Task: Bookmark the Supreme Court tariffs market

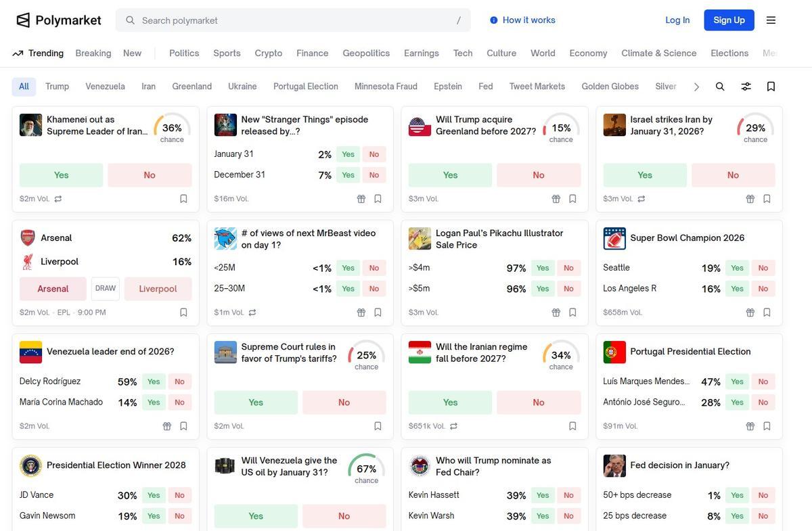Action: click(378, 426)
